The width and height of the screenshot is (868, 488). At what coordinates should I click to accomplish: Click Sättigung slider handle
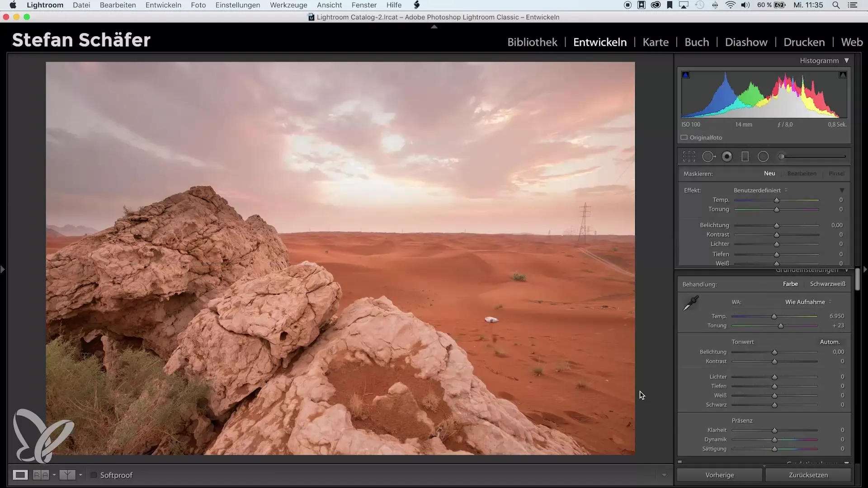774,449
